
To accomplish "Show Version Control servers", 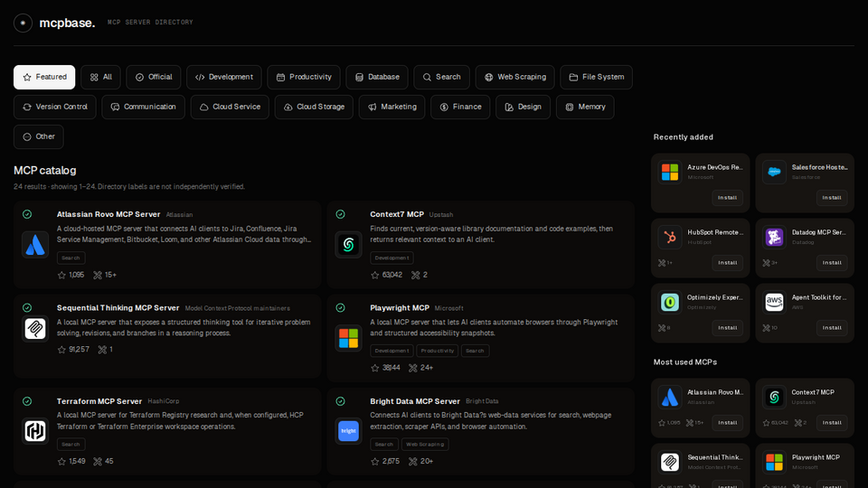I will (55, 108).
